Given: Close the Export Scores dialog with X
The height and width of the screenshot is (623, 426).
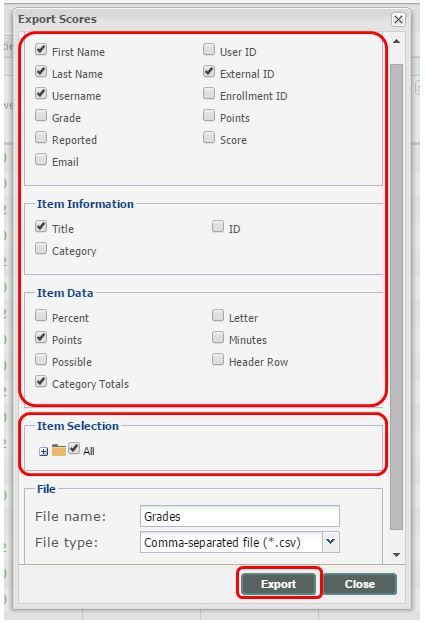Looking at the screenshot, I should (398, 19).
